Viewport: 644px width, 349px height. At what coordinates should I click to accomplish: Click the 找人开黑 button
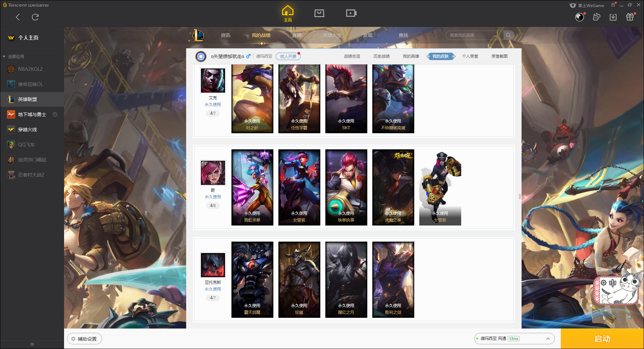(x=288, y=56)
